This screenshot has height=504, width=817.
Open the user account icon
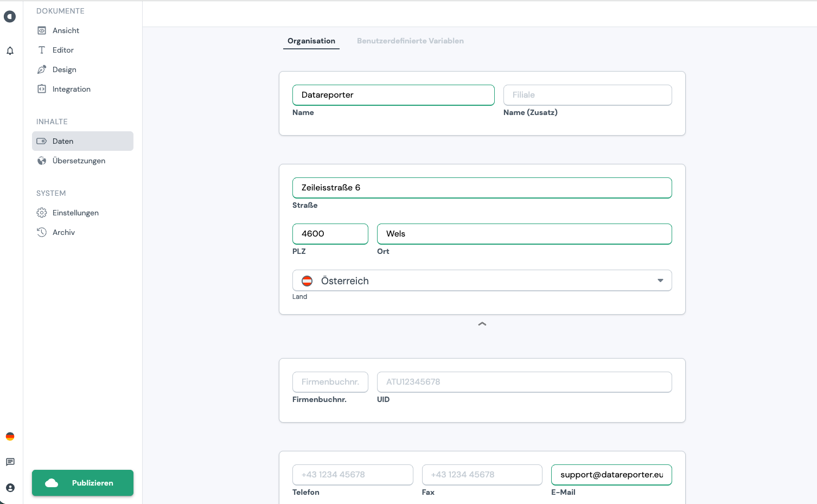click(10, 488)
